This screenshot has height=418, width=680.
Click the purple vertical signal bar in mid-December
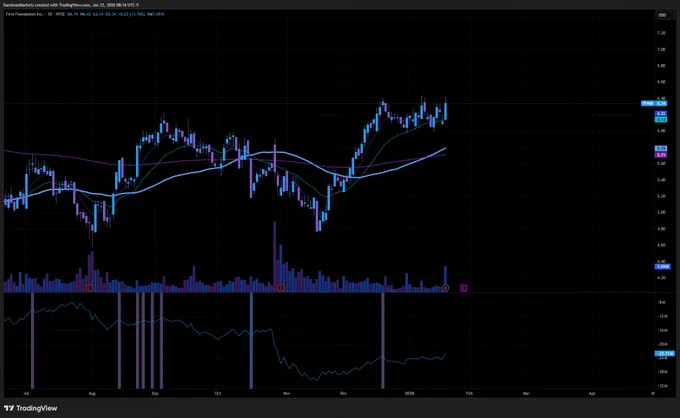coord(382,340)
